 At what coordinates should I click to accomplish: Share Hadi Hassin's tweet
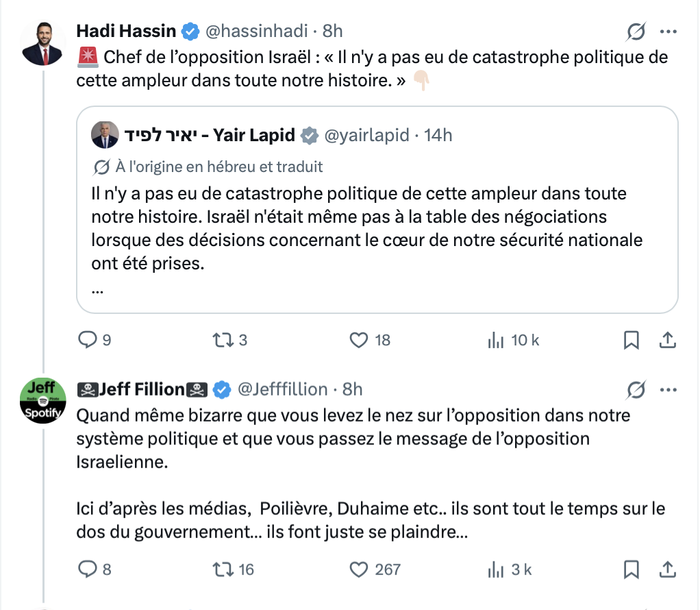click(x=668, y=339)
